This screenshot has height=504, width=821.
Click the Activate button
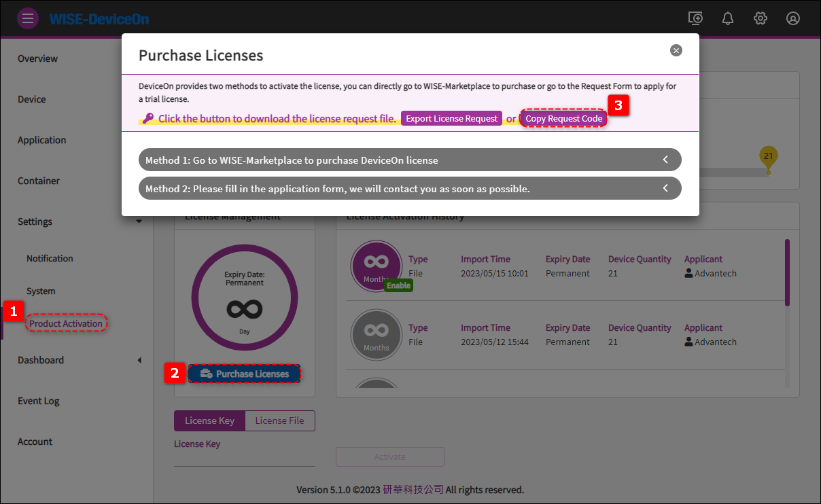(390, 456)
